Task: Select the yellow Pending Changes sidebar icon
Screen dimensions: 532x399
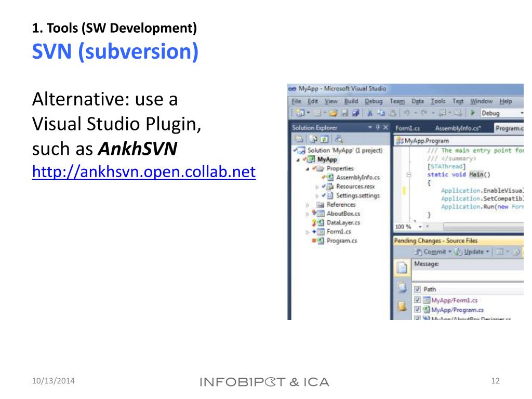Action: [x=402, y=306]
